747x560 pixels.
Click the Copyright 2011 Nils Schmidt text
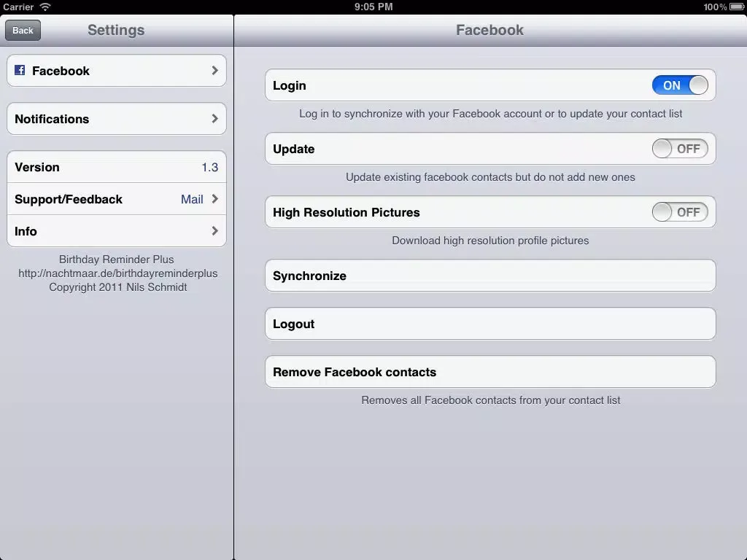click(x=117, y=287)
